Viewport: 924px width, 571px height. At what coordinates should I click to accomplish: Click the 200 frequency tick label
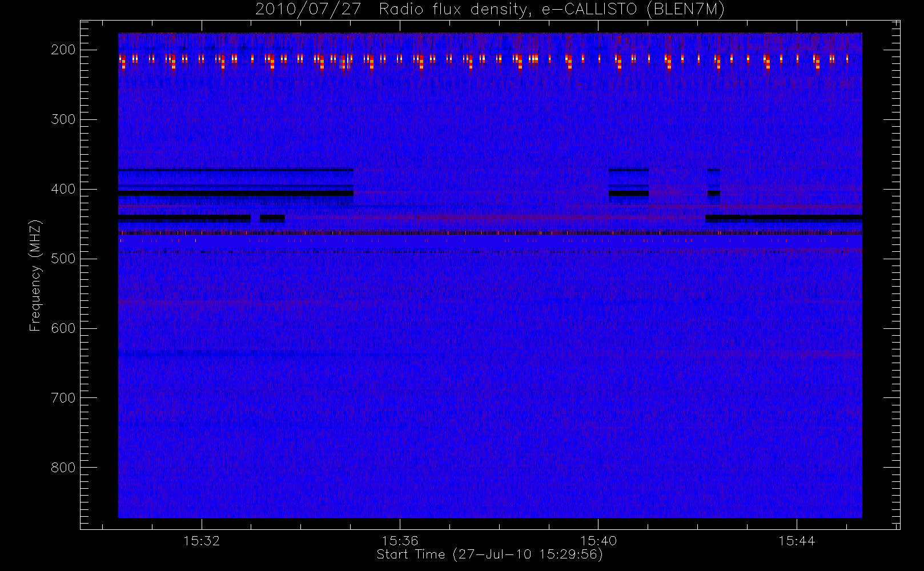pyautogui.click(x=63, y=50)
